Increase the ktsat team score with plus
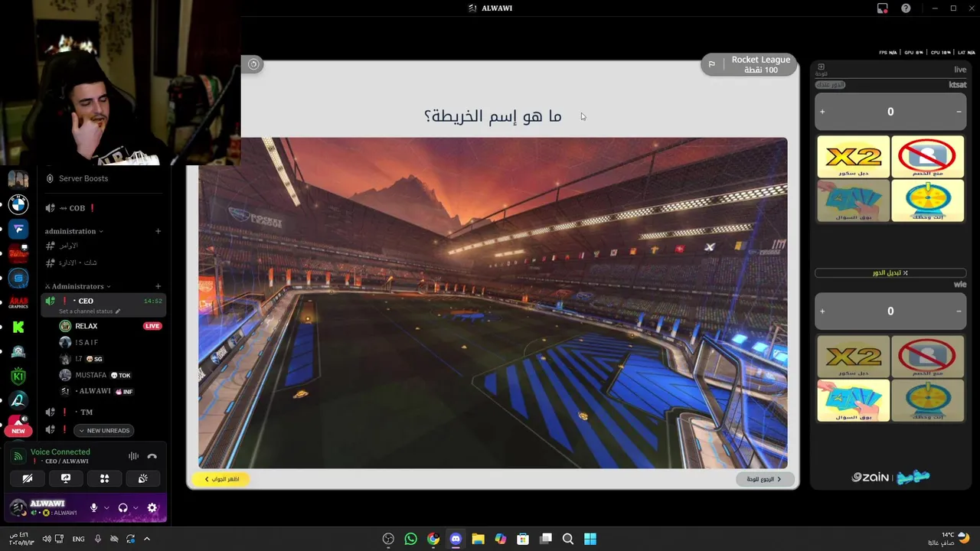This screenshot has width=980, height=551. [x=822, y=112]
